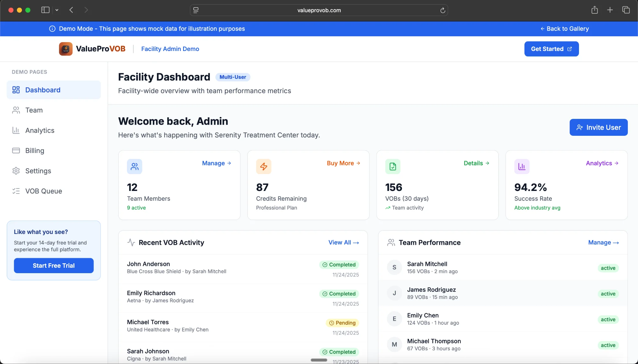Select the VOB Queue list icon
The height and width of the screenshot is (364, 638).
point(16,191)
